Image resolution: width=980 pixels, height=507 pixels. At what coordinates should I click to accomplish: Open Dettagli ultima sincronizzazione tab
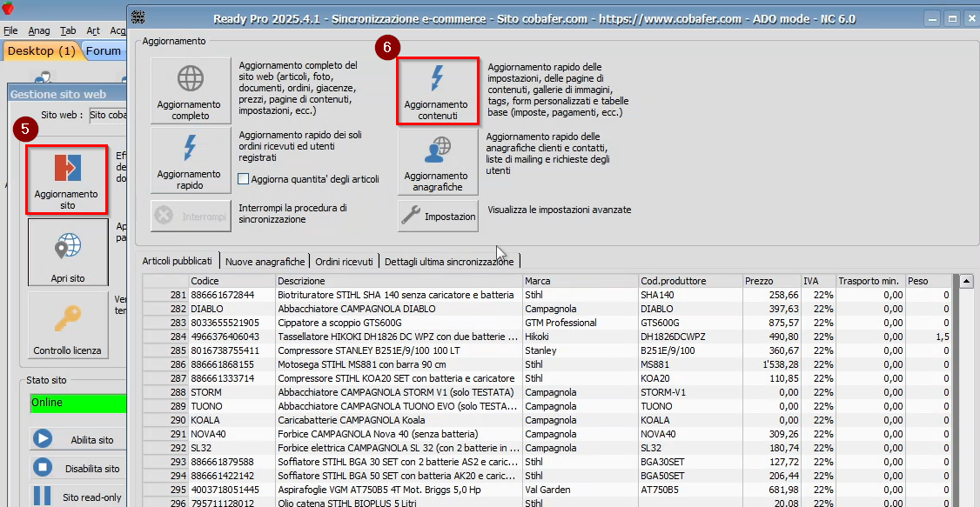pyautogui.click(x=449, y=262)
